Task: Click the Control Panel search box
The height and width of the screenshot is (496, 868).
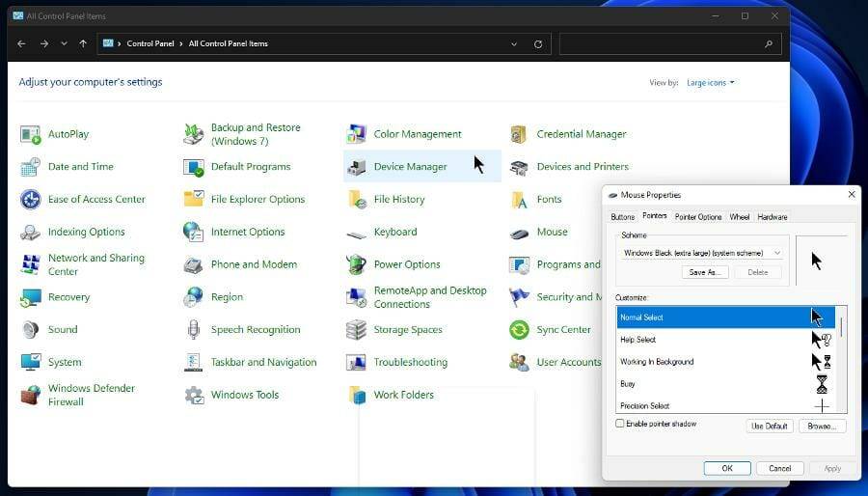Action: (x=665, y=43)
